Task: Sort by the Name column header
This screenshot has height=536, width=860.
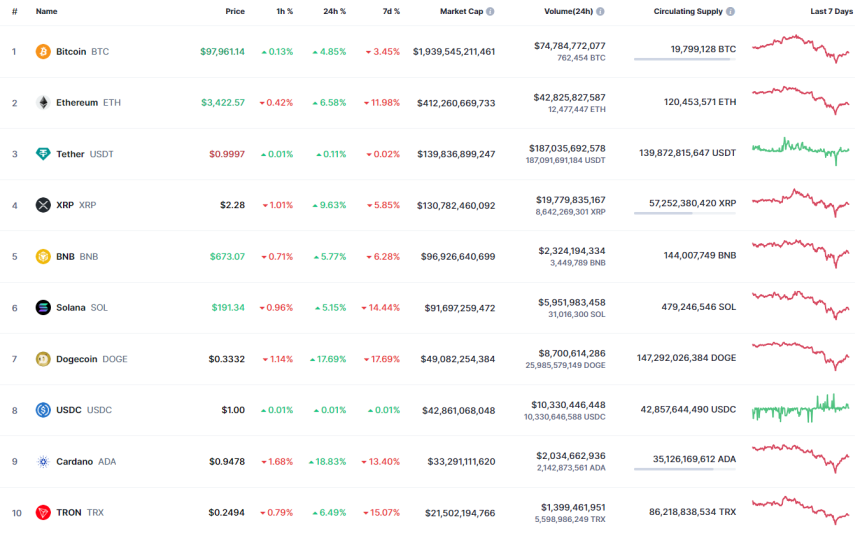Action: (x=46, y=12)
